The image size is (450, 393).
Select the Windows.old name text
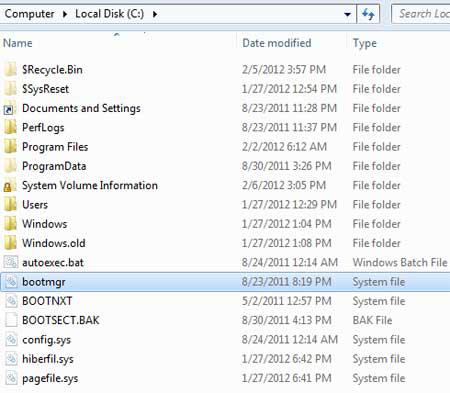click(x=54, y=243)
